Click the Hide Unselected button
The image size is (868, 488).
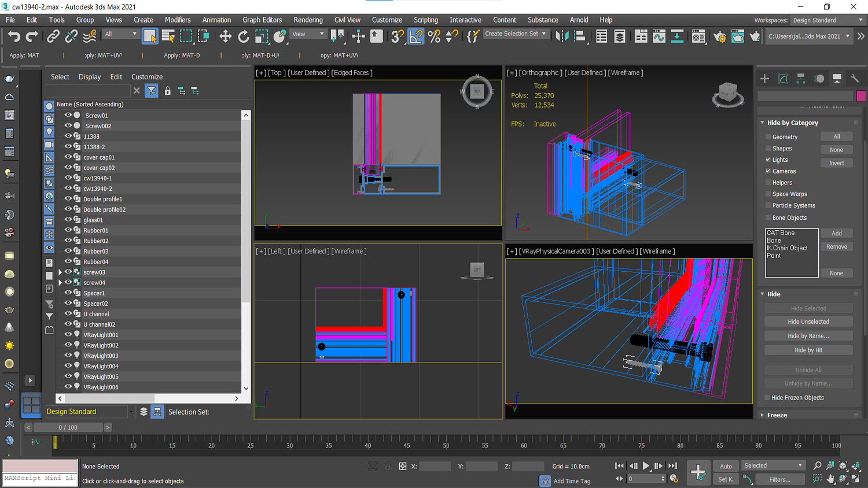pos(808,322)
